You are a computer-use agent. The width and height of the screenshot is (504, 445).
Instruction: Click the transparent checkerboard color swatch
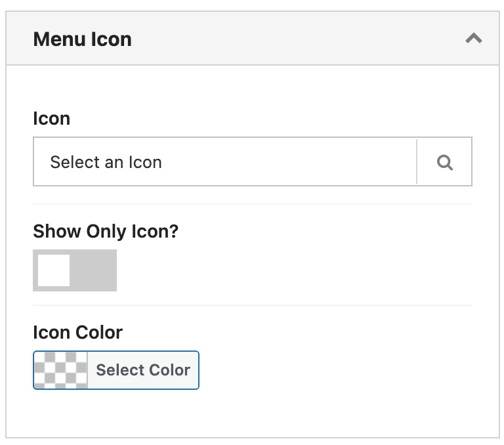click(61, 370)
